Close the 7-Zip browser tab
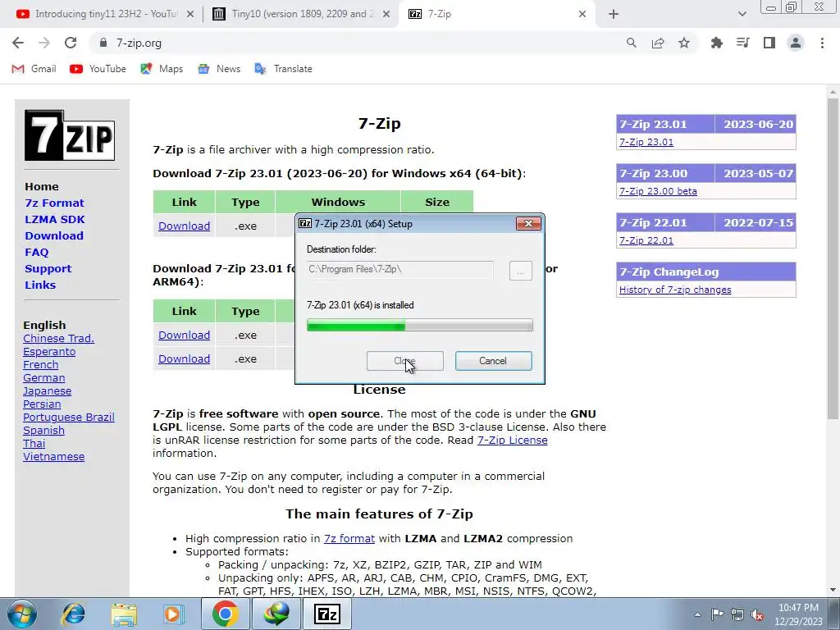Image resolution: width=840 pixels, height=630 pixels. tap(582, 15)
